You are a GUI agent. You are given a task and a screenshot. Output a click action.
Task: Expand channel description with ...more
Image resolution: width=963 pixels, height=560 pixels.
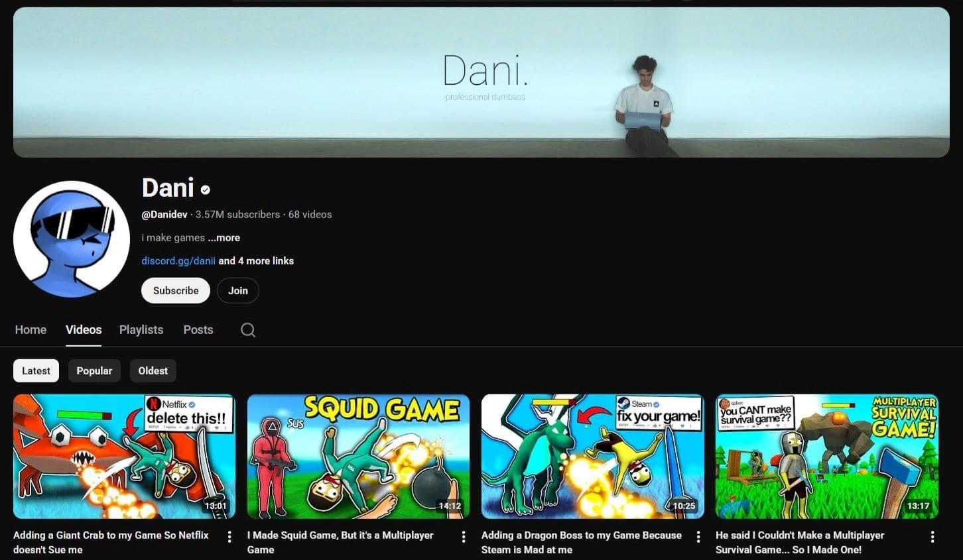224,238
